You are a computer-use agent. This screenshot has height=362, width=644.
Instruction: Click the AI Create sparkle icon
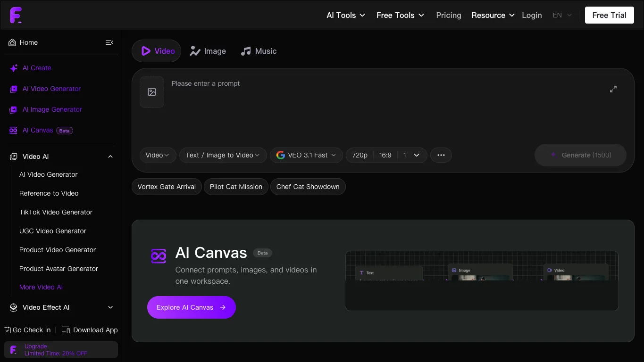coord(14,68)
